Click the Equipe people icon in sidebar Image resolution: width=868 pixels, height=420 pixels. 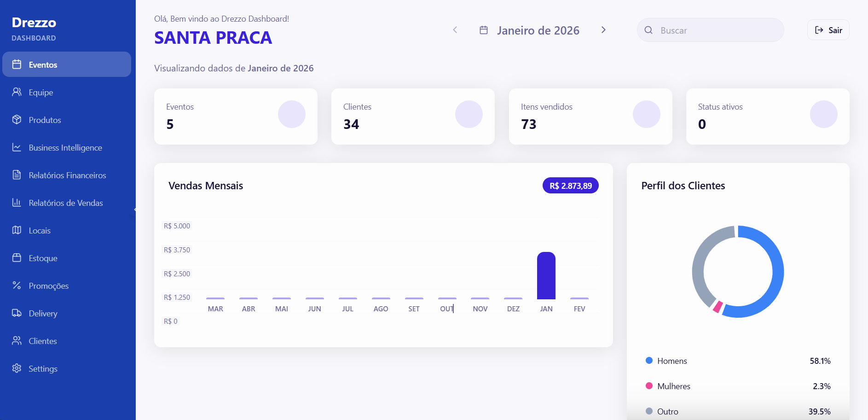tap(17, 92)
